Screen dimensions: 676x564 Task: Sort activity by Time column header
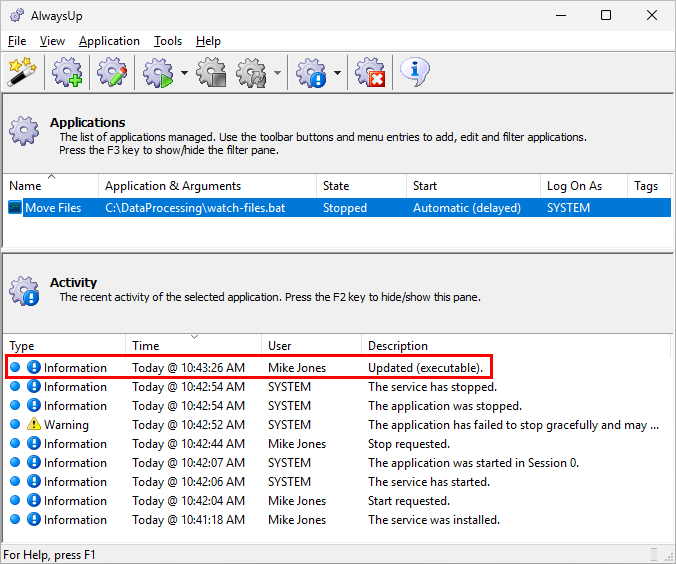(x=194, y=346)
